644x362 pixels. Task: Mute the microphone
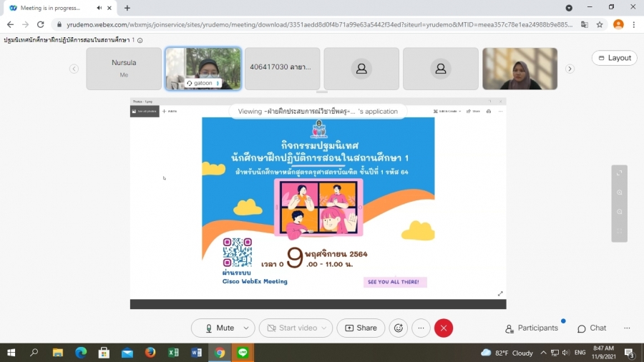218,328
